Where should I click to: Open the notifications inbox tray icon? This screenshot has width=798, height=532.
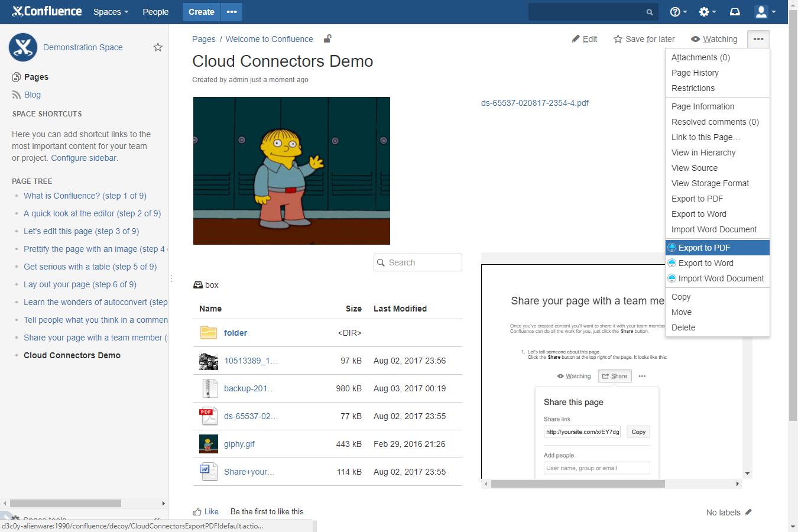pyautogui.click(x=735, y=12)
